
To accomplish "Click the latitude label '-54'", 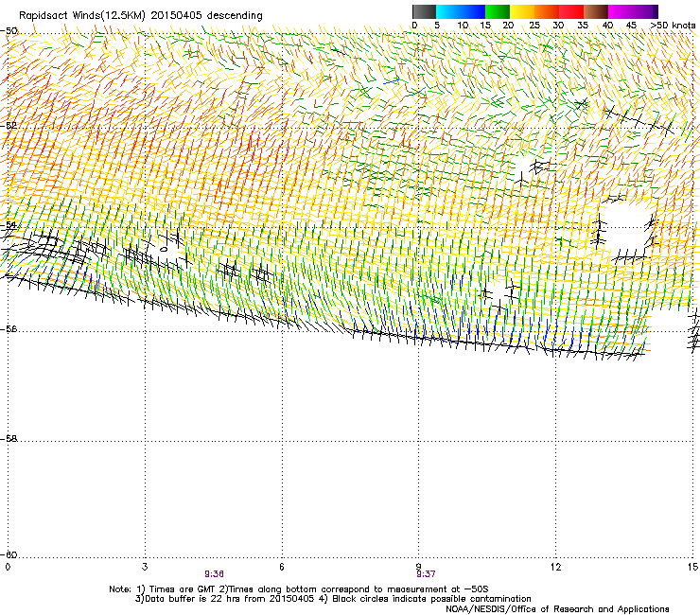I will click(x=9, y=224).
